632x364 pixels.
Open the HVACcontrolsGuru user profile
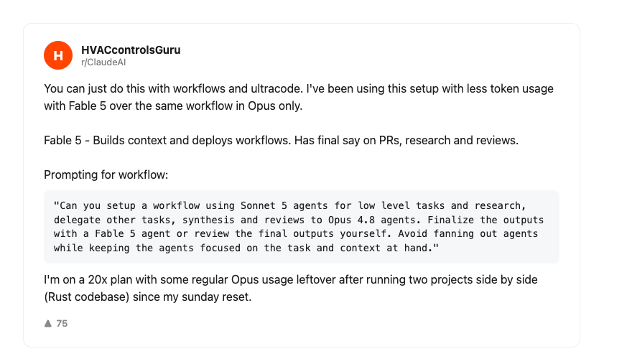[131, 50]
